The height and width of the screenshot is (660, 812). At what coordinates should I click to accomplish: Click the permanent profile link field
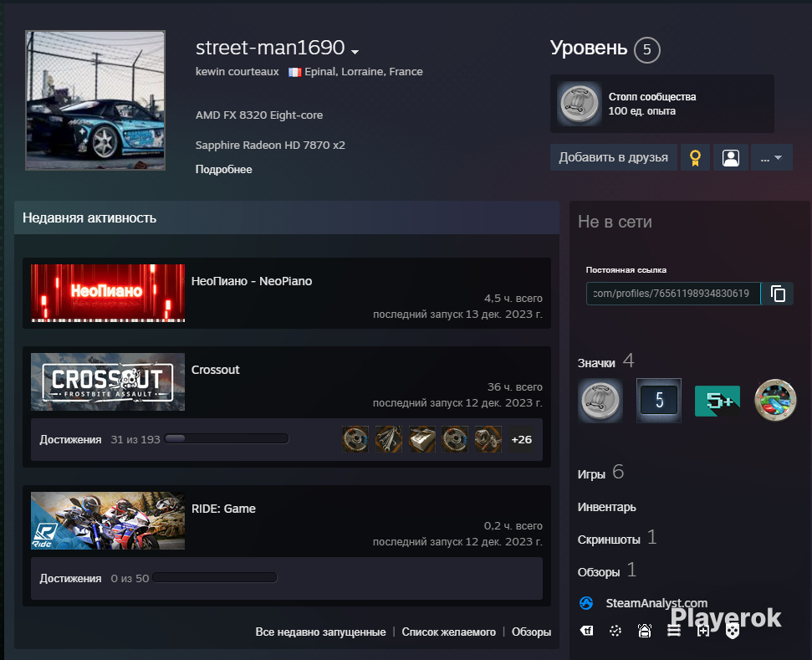(673, 294)
